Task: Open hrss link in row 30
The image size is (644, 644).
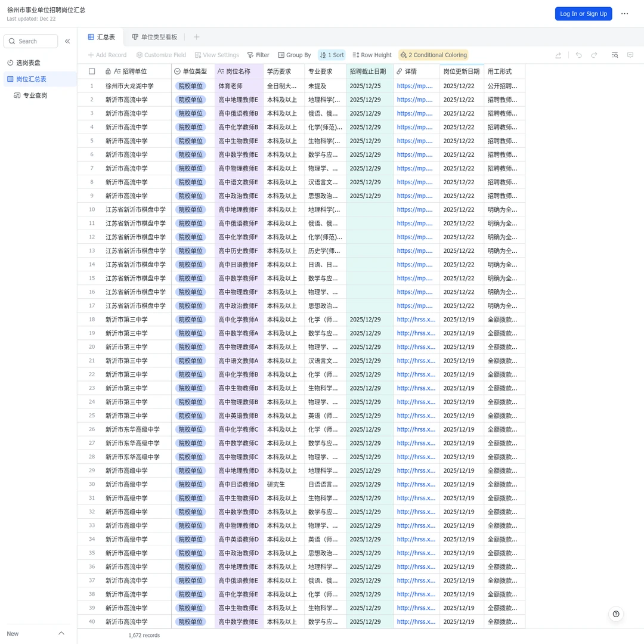Action: (416, 484)
